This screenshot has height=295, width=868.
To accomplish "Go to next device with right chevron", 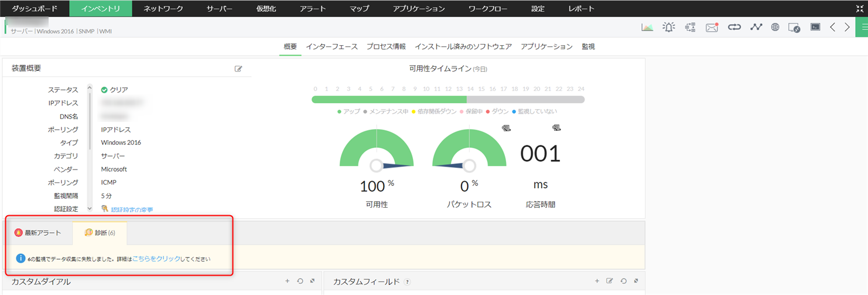I will (x=847, y=28).
